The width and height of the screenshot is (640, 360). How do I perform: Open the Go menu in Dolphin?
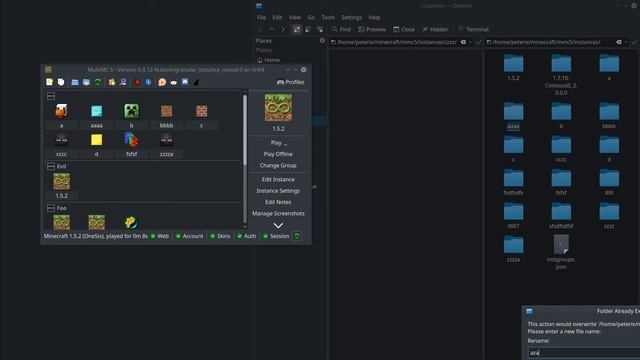(x=311, y=18)
